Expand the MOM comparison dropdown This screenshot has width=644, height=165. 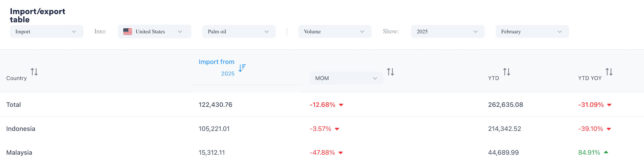click(346, 78)
